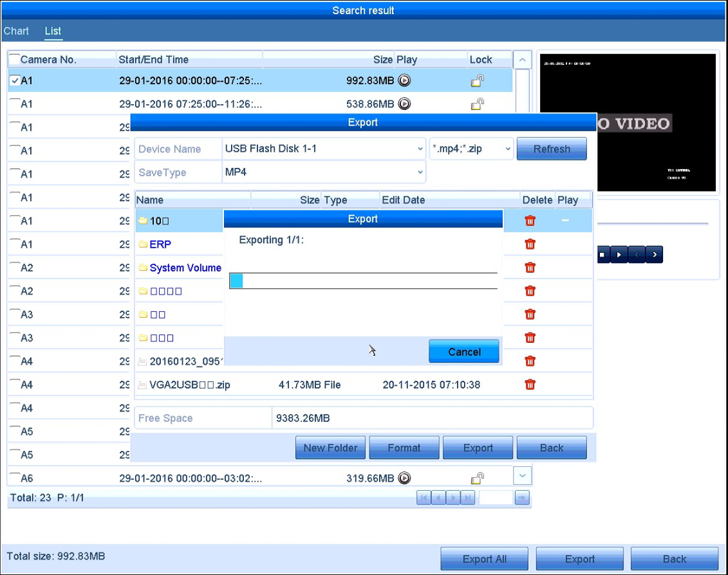Go to the next page arrow icon
This screenshot has height=575, width=728.
tap(453, 498)
